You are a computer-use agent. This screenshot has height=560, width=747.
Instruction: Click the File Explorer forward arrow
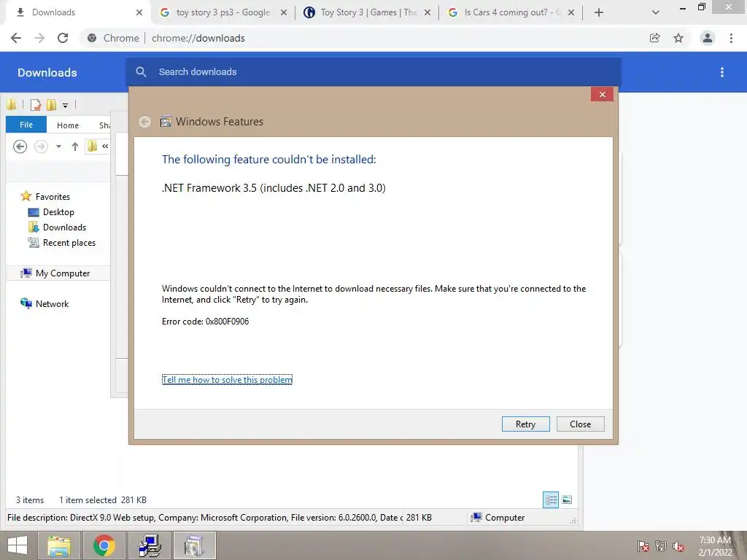(42, 147)
